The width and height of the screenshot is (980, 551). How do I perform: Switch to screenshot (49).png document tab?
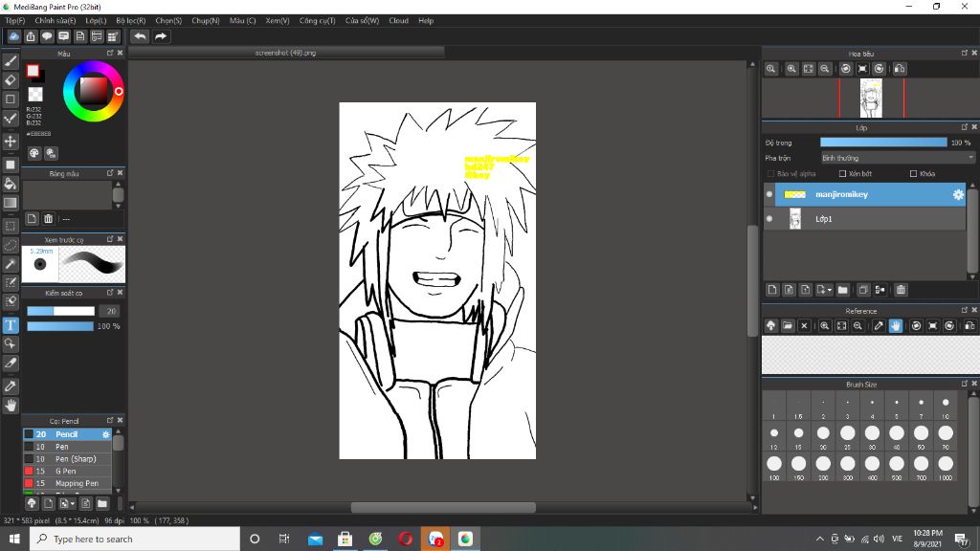pyautogui.click(x=285, y=54)
